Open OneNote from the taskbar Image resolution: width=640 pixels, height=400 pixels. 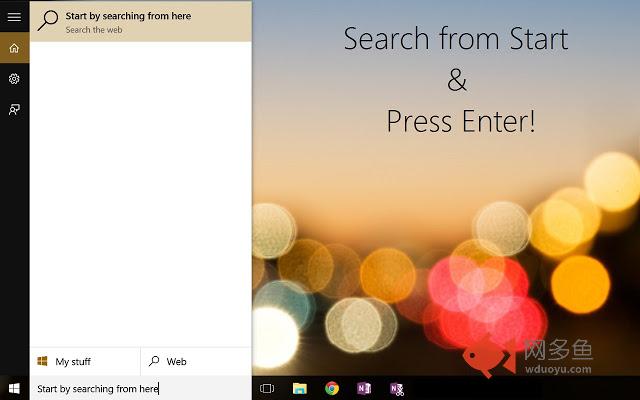[364, 388]
